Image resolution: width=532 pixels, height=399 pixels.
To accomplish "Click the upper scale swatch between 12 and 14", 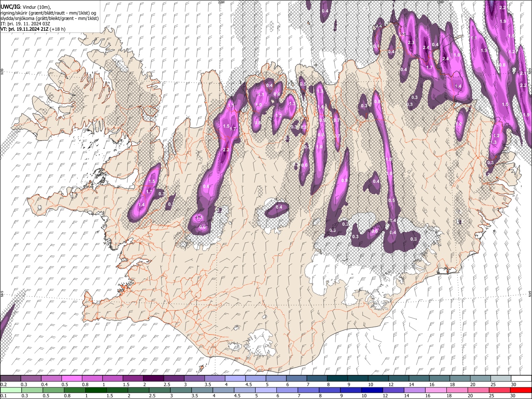I will (x=399, y=378).
